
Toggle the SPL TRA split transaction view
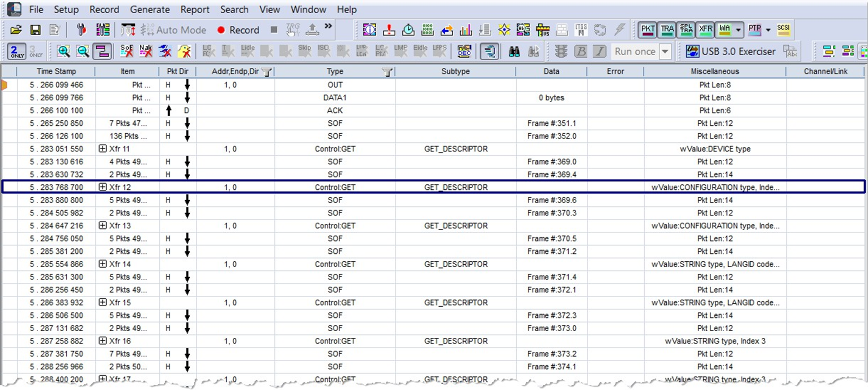[686, 30]
